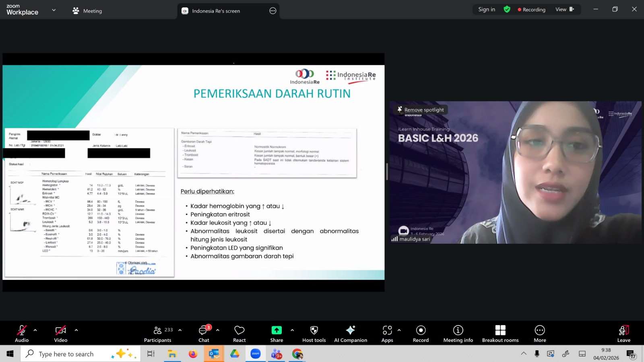Launch the AI Companion
The height and width of the screenshot is (362, 644).
tap(351, 333)
